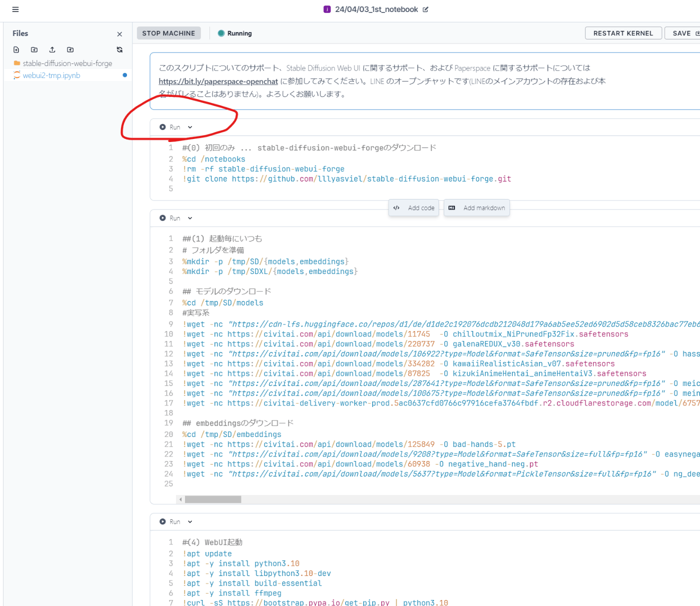This screenshot has height=606, width=700.
Task: Click the git clone command line
Action: (346, 179)
